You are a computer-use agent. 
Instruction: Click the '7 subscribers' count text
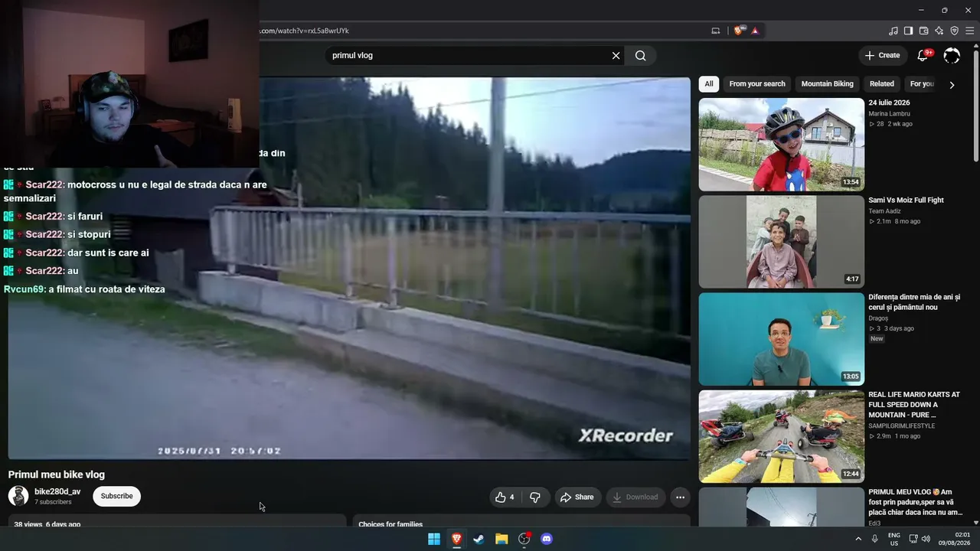53,502
